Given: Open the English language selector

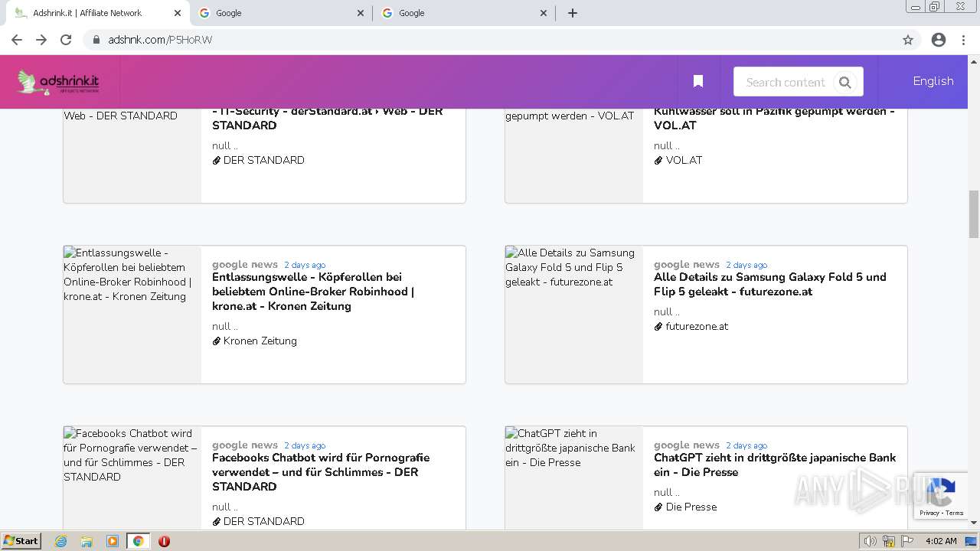Looking at the screenshot, I should tap(933, 81).
